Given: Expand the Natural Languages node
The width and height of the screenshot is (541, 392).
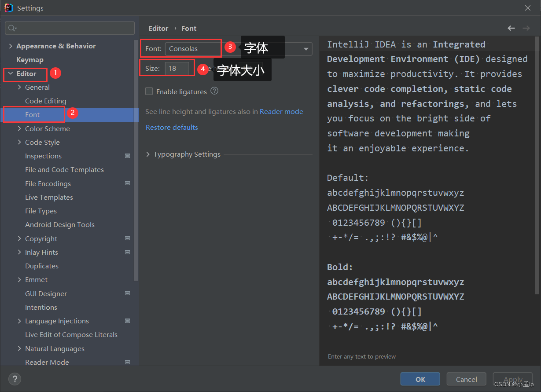Looking at the screenshot, I should click(x=19, y=348).
